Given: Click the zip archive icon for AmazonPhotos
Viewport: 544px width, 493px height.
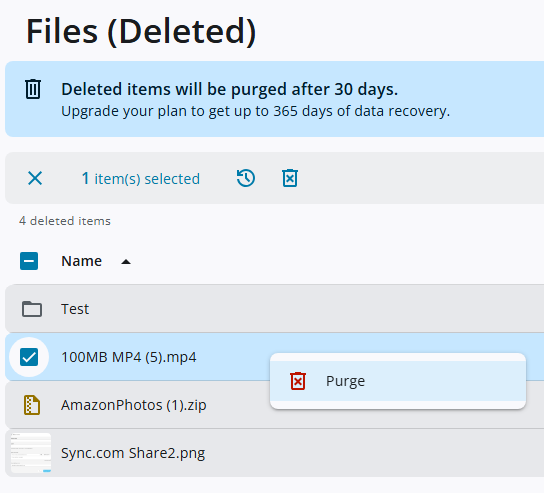Looking at the screenshot, I should click(x=32, y=405).
